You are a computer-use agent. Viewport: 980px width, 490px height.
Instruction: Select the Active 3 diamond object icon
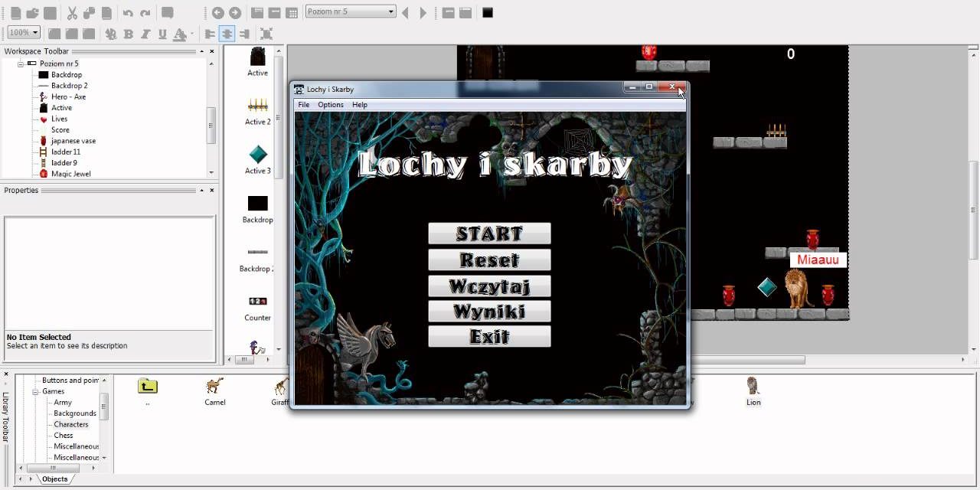pos(258,154)
